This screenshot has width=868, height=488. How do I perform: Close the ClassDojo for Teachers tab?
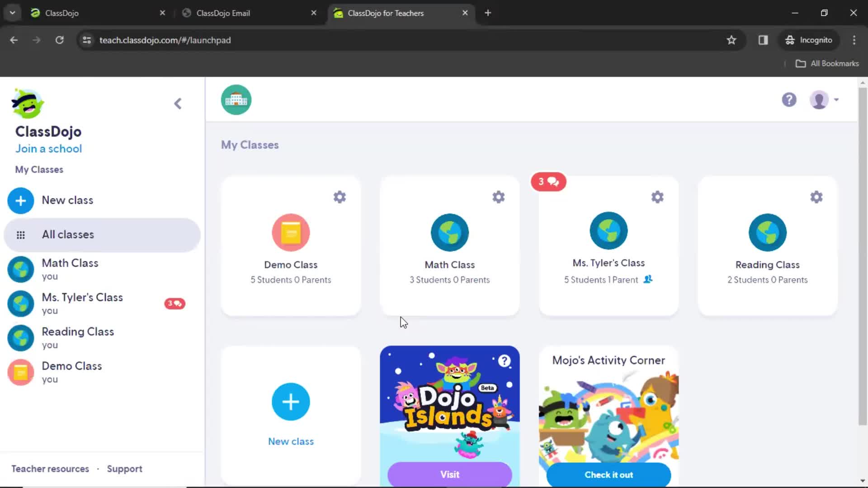coord(465,13)
